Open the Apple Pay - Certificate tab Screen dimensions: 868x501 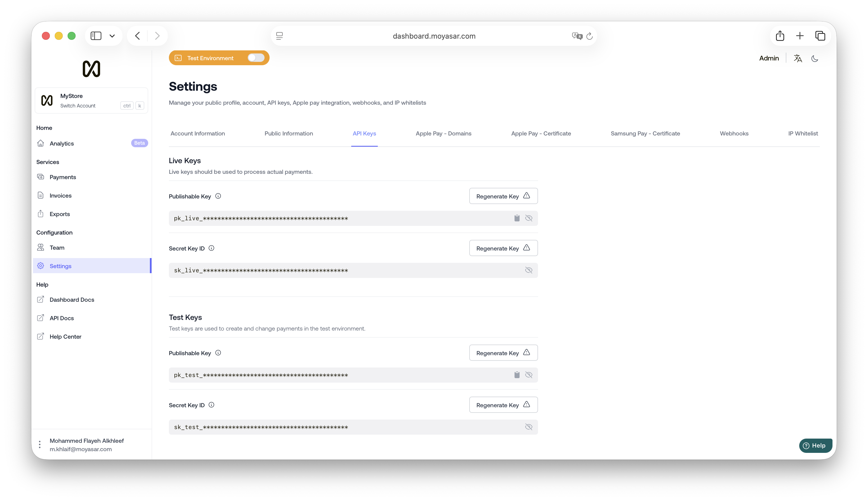tap(541, 134)
